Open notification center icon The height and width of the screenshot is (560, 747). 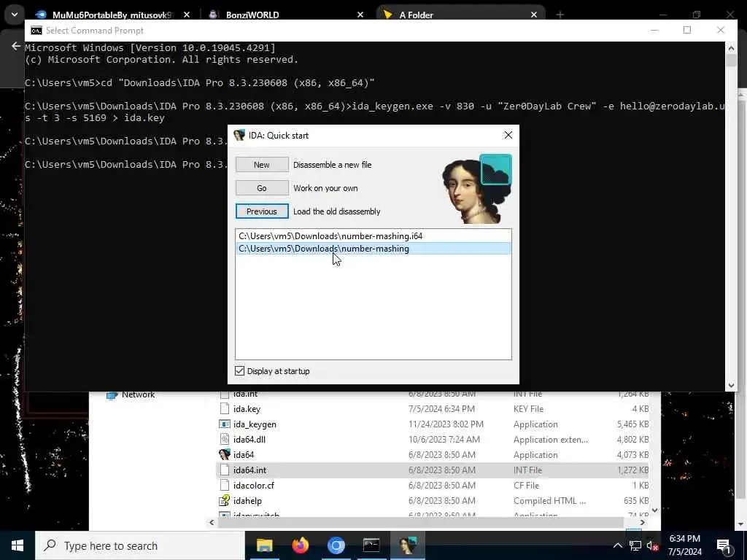724,546
